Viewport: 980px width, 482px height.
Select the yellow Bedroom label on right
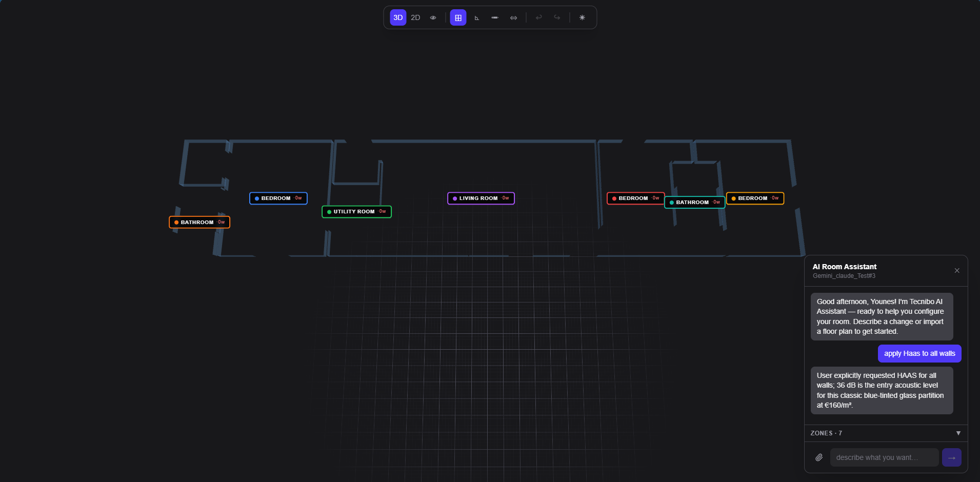pyautogui.click(x=755, y=198)
